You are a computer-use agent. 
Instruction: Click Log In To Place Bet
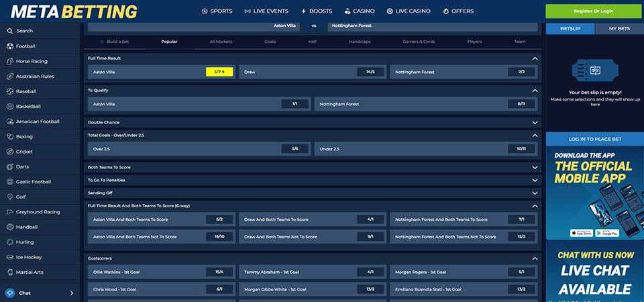point(595,140)
